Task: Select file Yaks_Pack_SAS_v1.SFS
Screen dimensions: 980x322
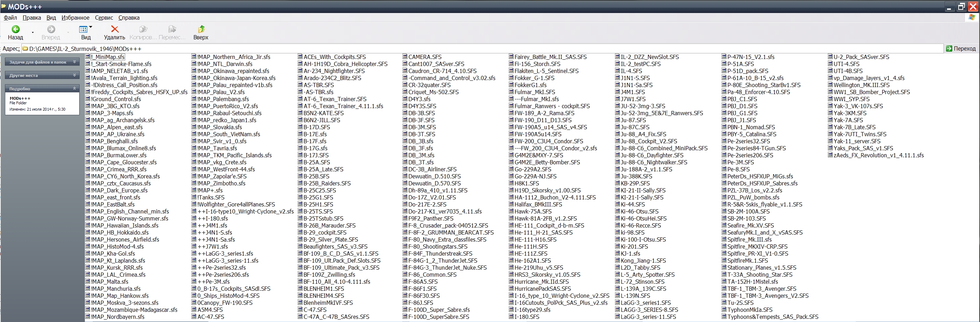Action: 863,148
